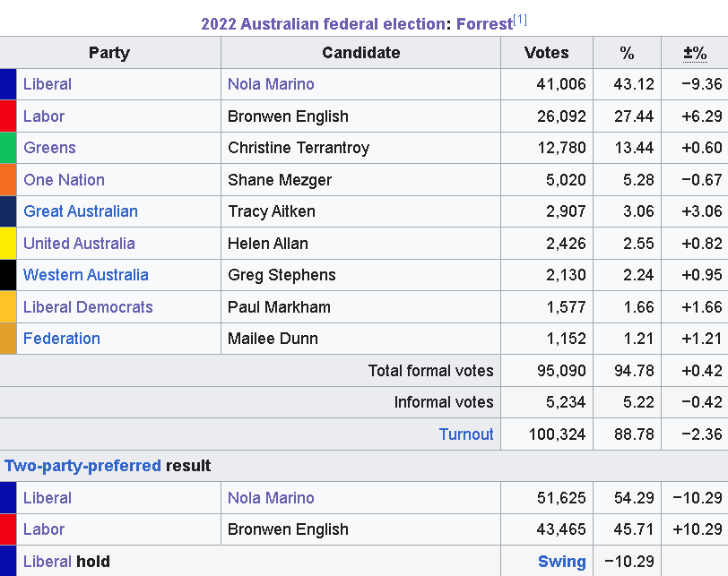Screen dimensions: 728x576
Task: Select the Bronwen English candidate cell with 26,092 votes
Action: click(x=360, y=116)
